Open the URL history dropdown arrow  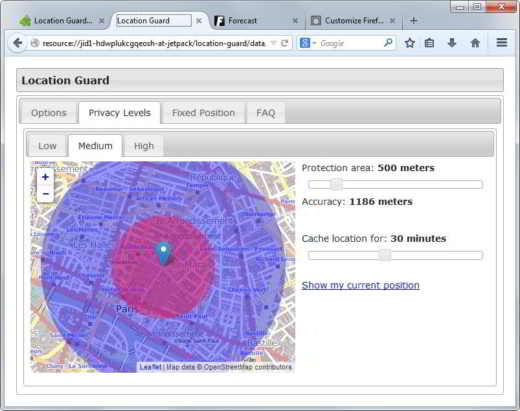pyautogui.click(x=273, y=43)
